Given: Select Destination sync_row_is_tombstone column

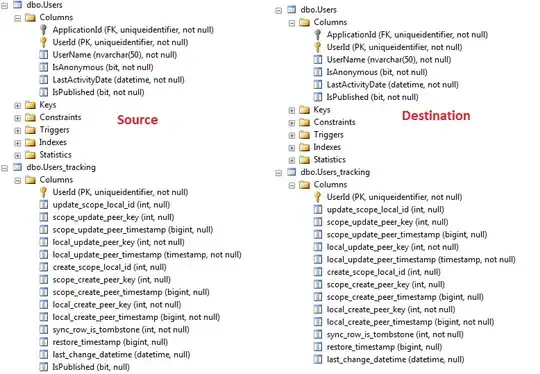Looking at the screenshot, I should coord(395,334).
